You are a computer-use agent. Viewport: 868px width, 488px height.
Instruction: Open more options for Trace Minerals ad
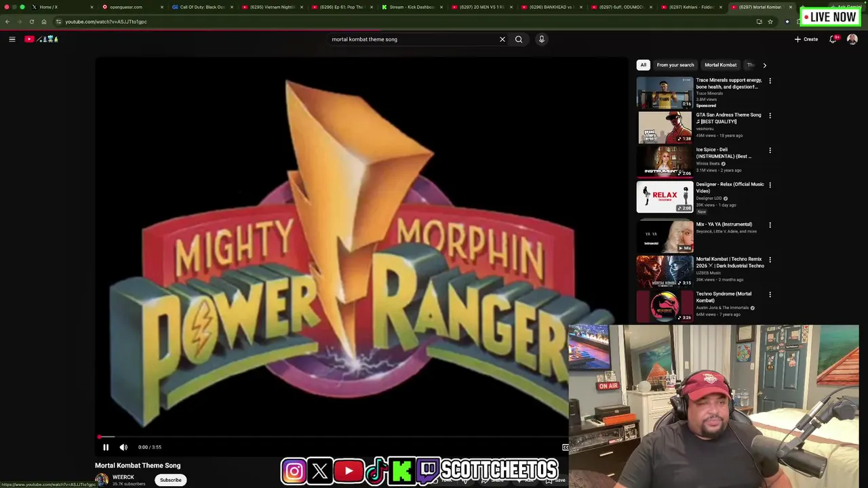click(770, 81)
